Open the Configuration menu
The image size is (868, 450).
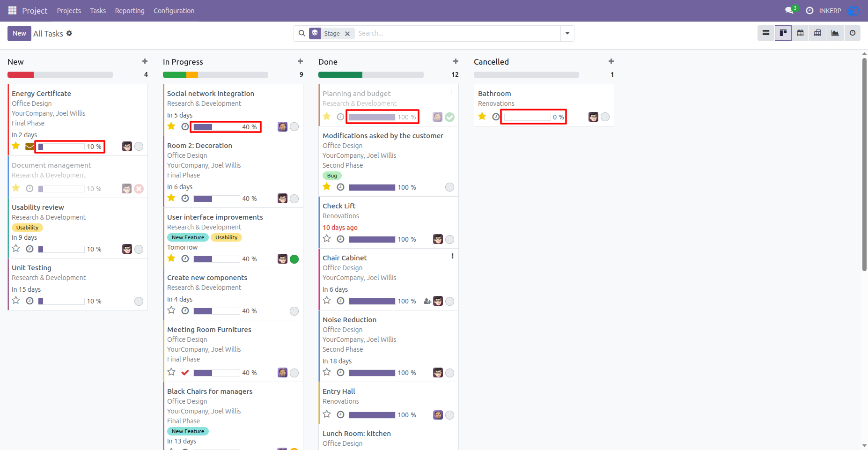[x=174, y=10]
